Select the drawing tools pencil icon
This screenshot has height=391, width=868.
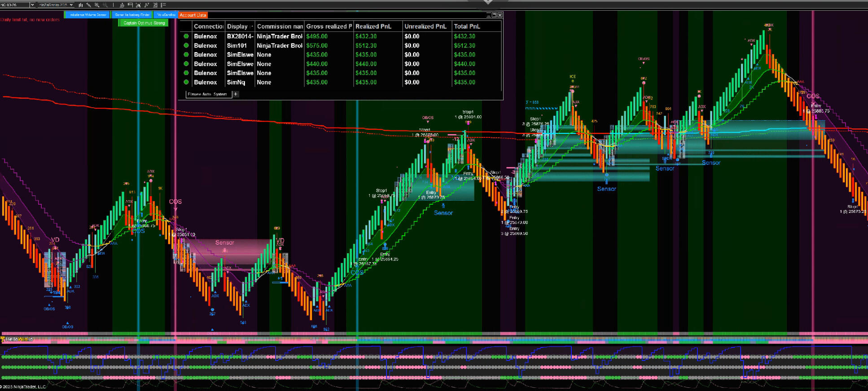88,5
